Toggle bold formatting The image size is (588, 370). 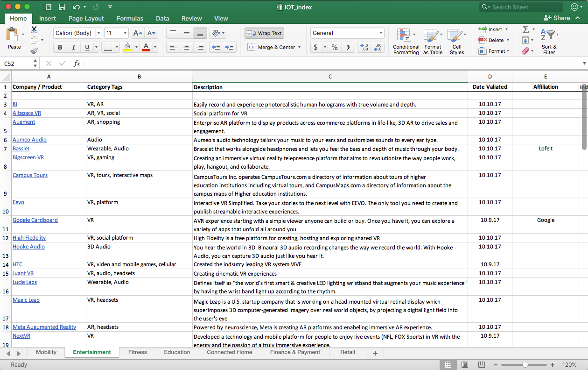point(60,47)
